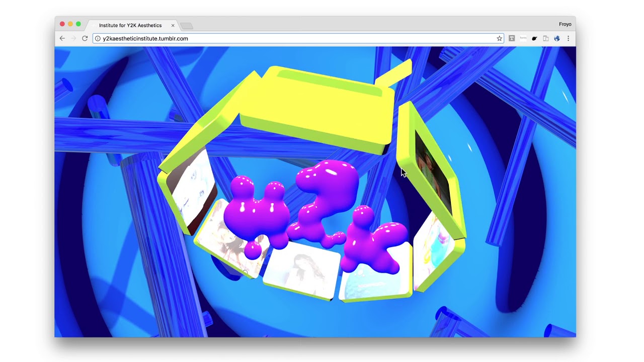Viewport: 644px width, 362px height.
Task: Bookmark this page with the star
Action: point(500,38)
